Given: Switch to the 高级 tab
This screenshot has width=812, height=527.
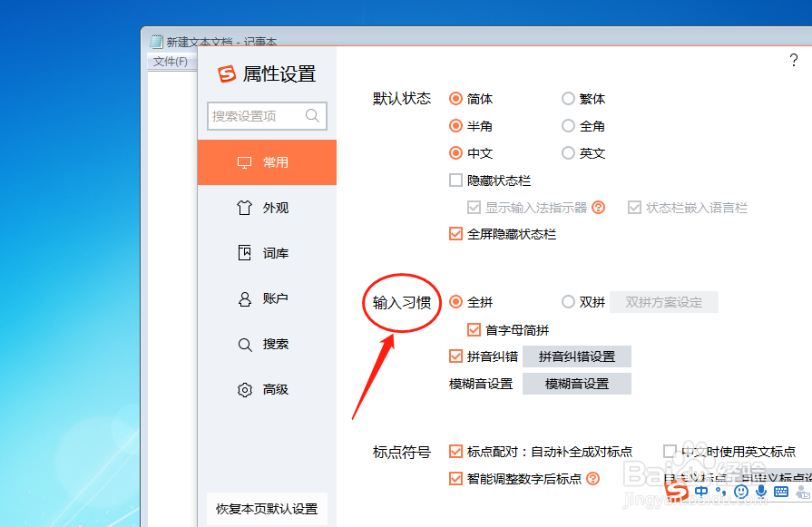Looking at the screenshot, I should coord(267,389).
